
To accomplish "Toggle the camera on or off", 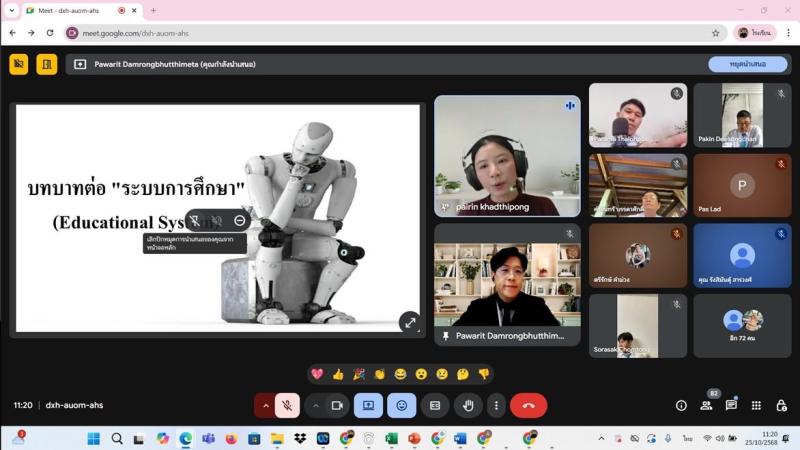I will pos(337,405).
